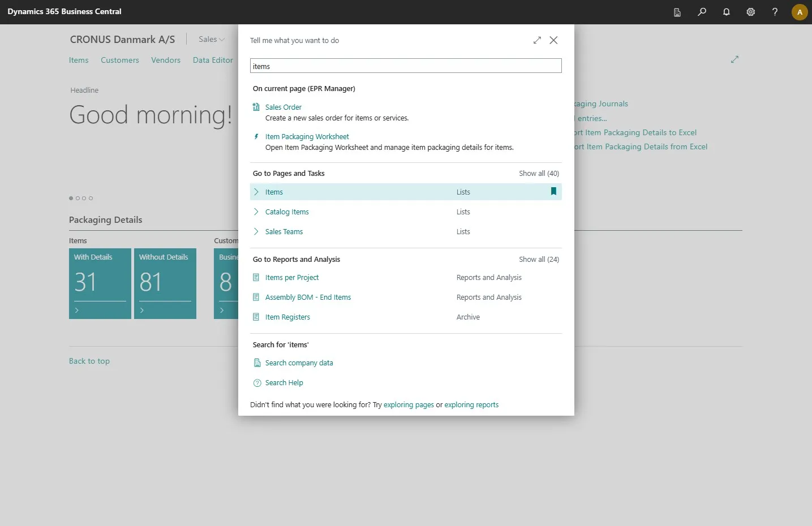The width and height of the screenshot is (812, 526).
Task: Follow the exploring pages link
Action: (x=409, y=405)
